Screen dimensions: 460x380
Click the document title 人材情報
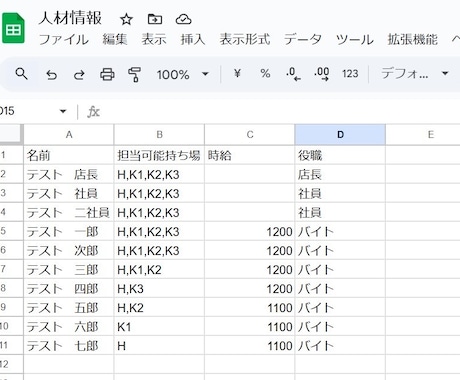pyautogui.click(x=70, y=18)
